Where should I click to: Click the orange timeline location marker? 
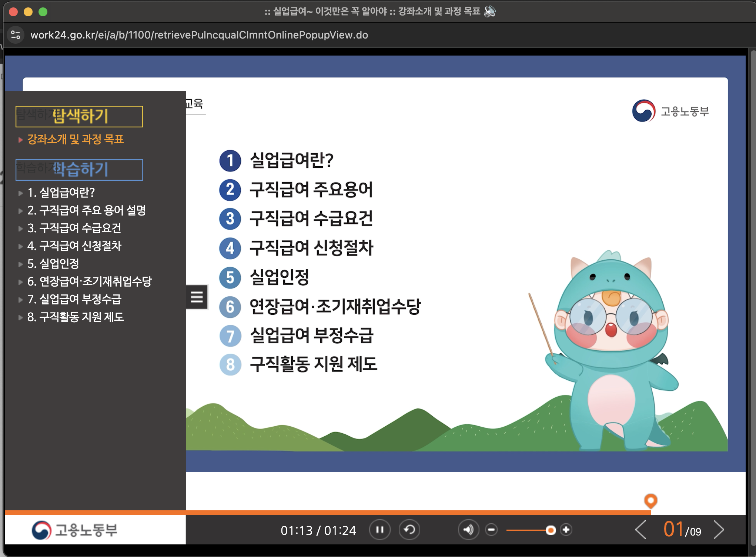(x=650, y=501)
